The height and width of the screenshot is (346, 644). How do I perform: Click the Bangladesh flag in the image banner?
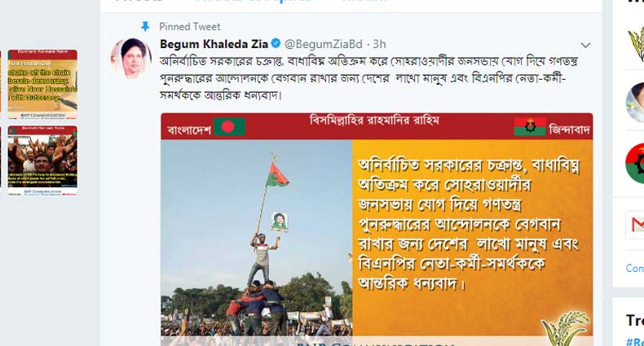pyautogui.click(x=229, y=127)
